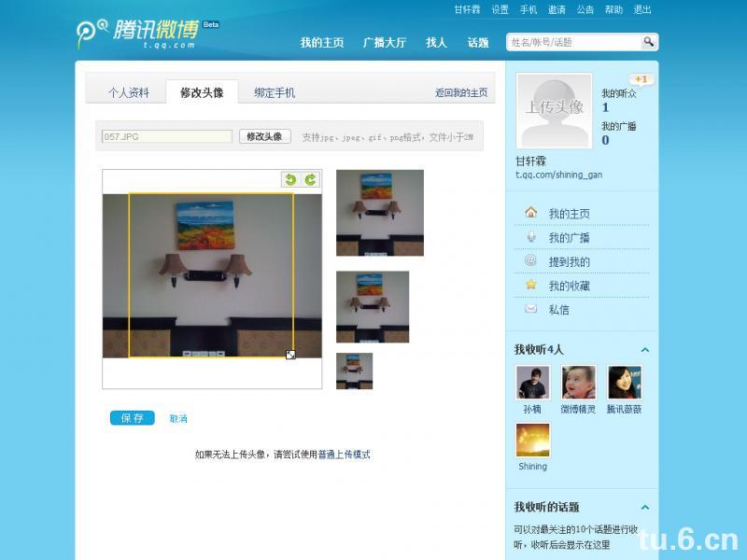747x560 pixels.
Task: Click the 取消 link
Action: pos(178,418)
